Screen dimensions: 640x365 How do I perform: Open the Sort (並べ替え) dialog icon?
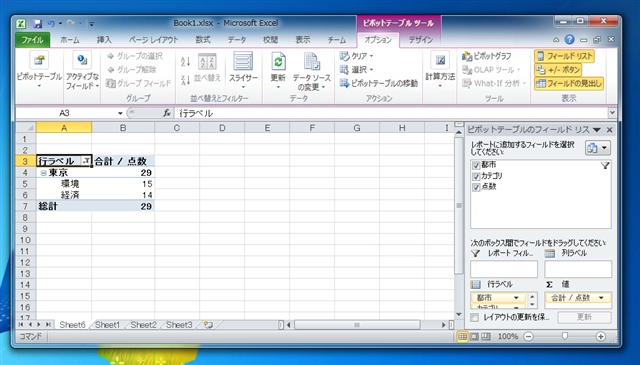[x=207, y=62]
